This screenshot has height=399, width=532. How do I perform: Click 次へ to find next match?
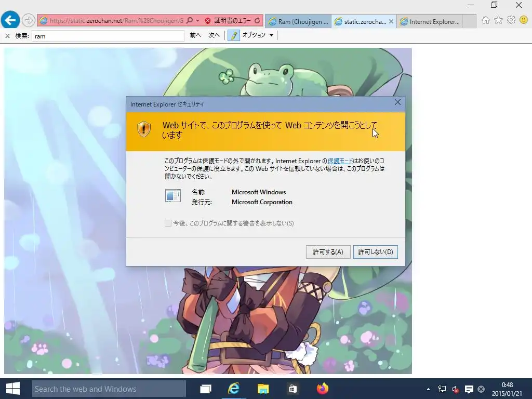click(214, 35)
